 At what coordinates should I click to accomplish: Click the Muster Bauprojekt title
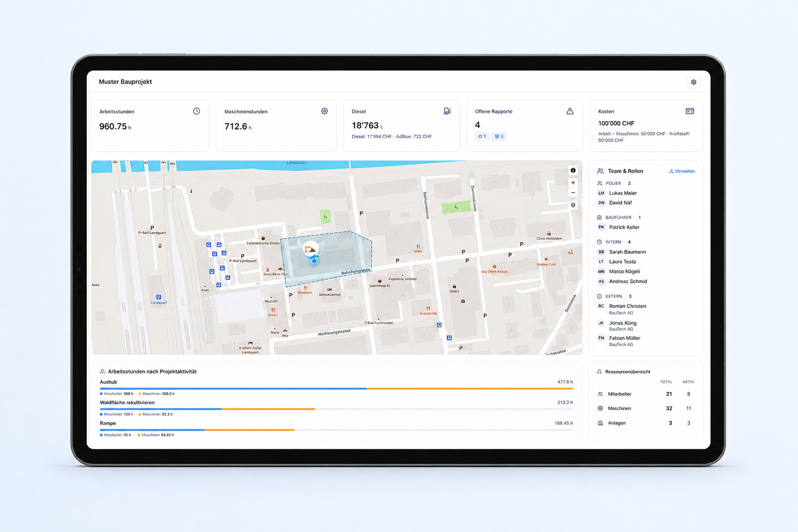(125, 82)
